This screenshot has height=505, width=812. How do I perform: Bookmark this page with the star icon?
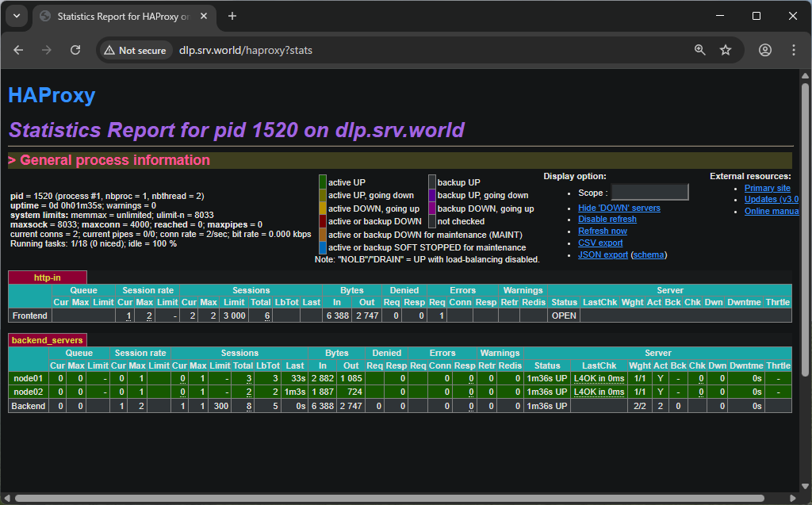point(725,49)
